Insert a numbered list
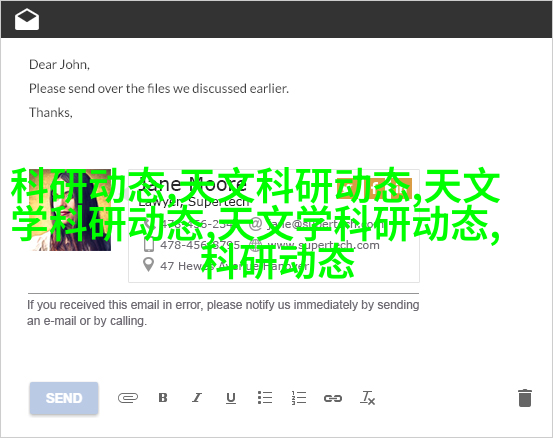The width and height of the screenshot is (553, 438). [299, 398]
